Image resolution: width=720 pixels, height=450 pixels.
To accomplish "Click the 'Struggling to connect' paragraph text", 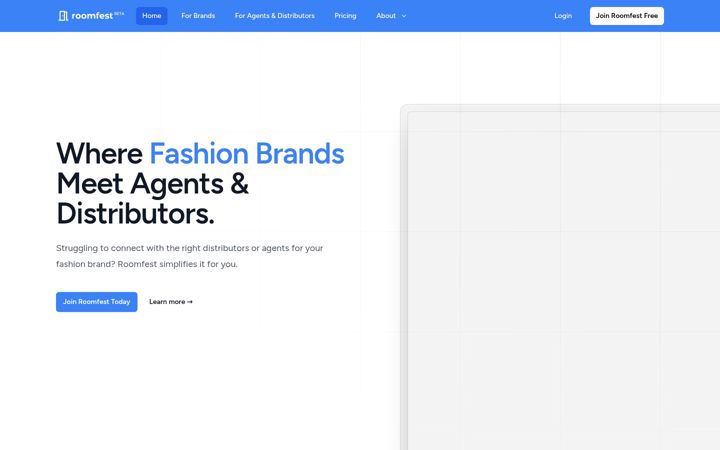I will pyautogui.click(x=190, y=256).
